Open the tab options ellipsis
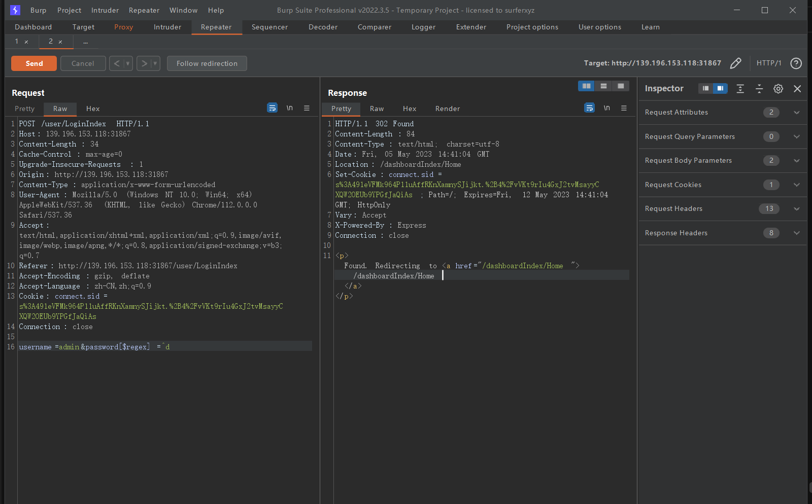 85,42
